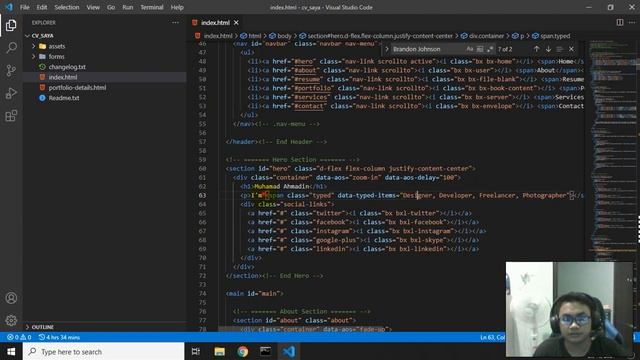Open the Search view in activity bar
The width and height of the screenshot is (640, 360).
(x=11, y=48)
